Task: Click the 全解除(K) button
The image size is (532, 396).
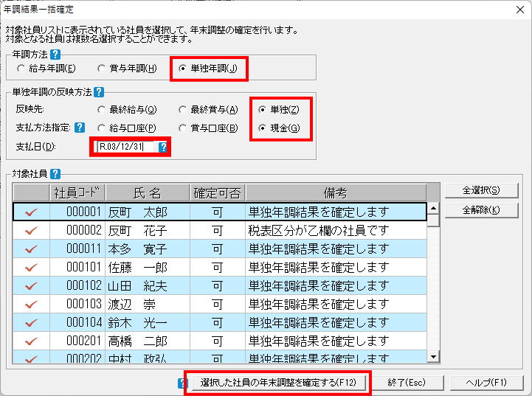Action: point(480,210)
